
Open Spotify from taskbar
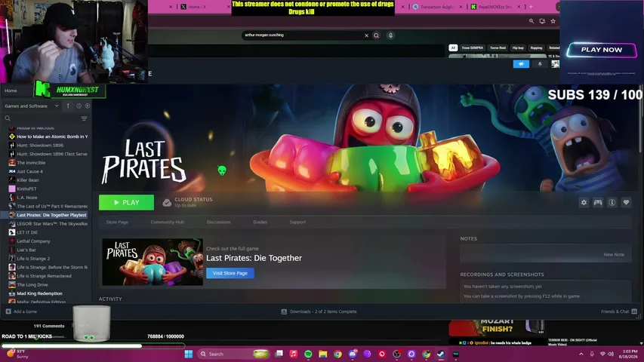[308, 354]
